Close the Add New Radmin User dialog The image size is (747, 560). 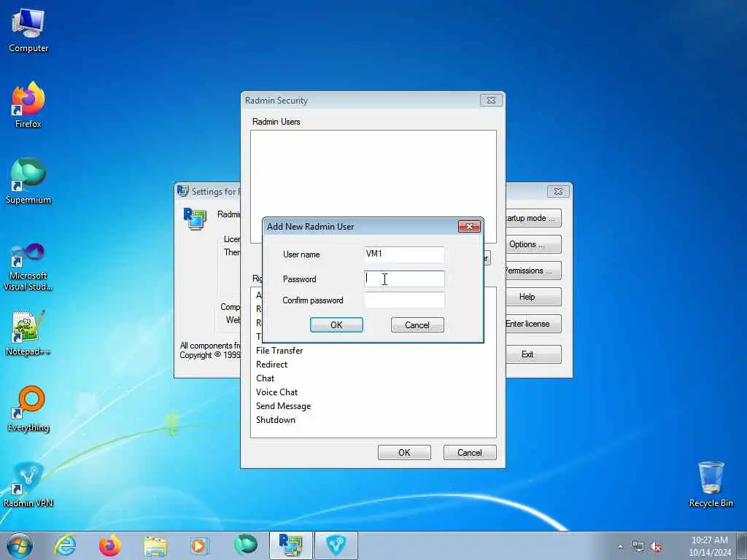tap(469, 226)
